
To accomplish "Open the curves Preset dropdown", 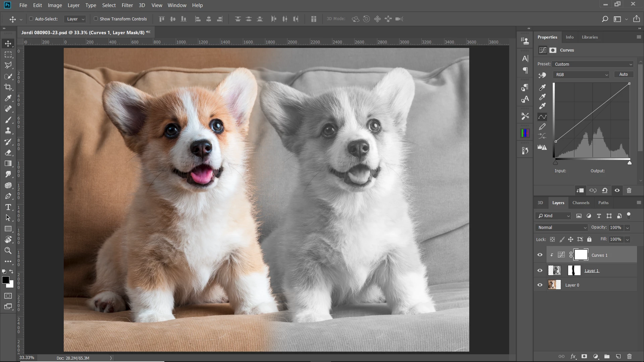I will [593, 64].
